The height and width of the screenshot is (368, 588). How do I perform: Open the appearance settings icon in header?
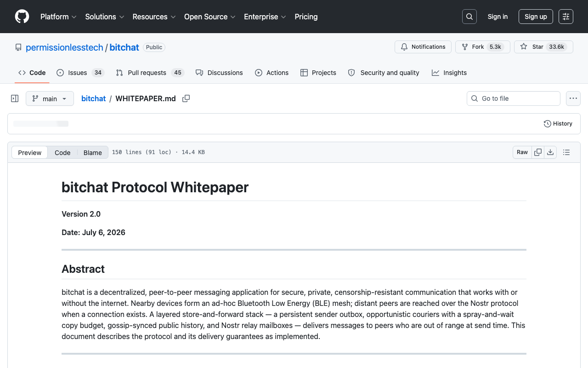566,17
